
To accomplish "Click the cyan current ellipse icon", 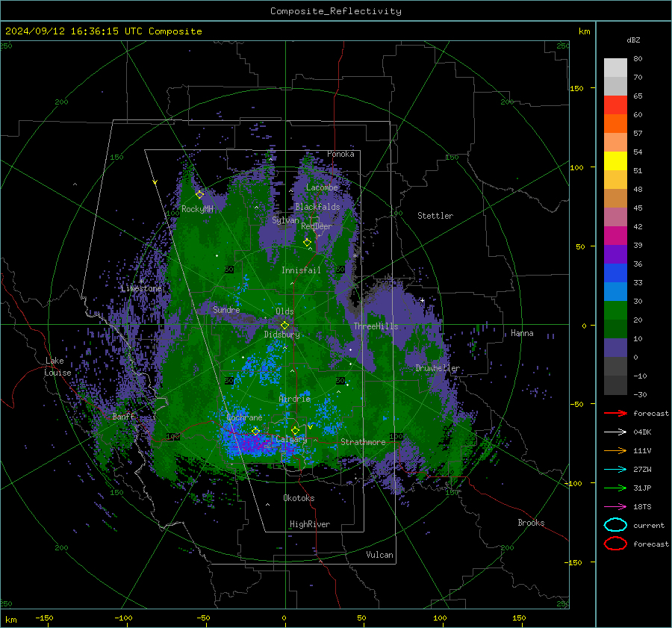I will coord(615,525).
